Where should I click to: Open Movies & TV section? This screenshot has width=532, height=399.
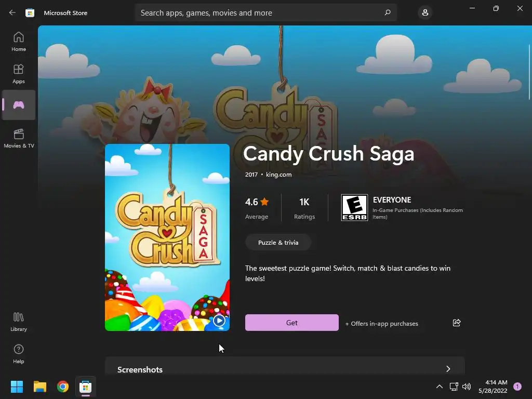[x=19, y=138]
